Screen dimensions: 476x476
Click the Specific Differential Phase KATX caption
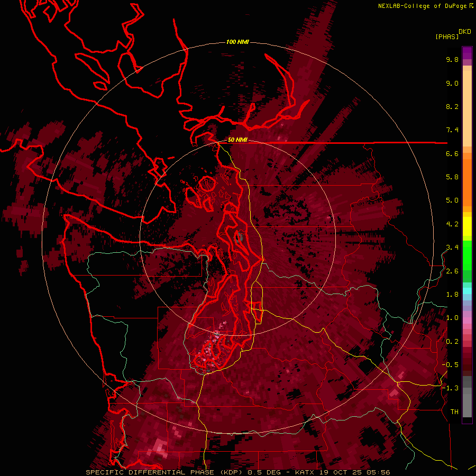tap(238, 472)
